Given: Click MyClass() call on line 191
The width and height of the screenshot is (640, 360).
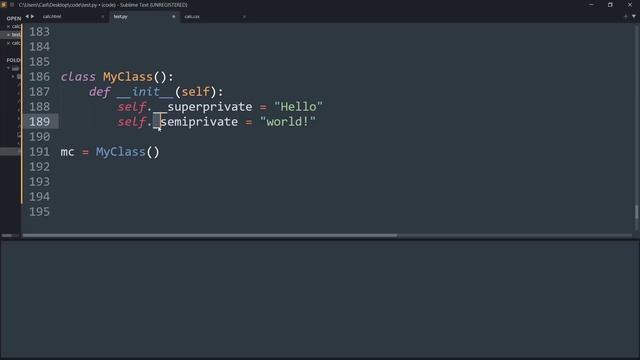Looking at the screenshot, I should (x=128, y=152).
